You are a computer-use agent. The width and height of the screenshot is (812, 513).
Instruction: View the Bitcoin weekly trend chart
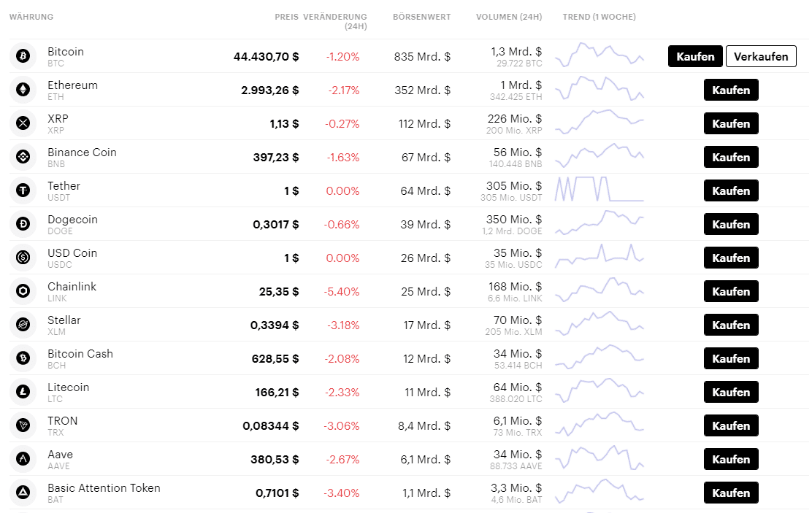[x=600, y=55]
